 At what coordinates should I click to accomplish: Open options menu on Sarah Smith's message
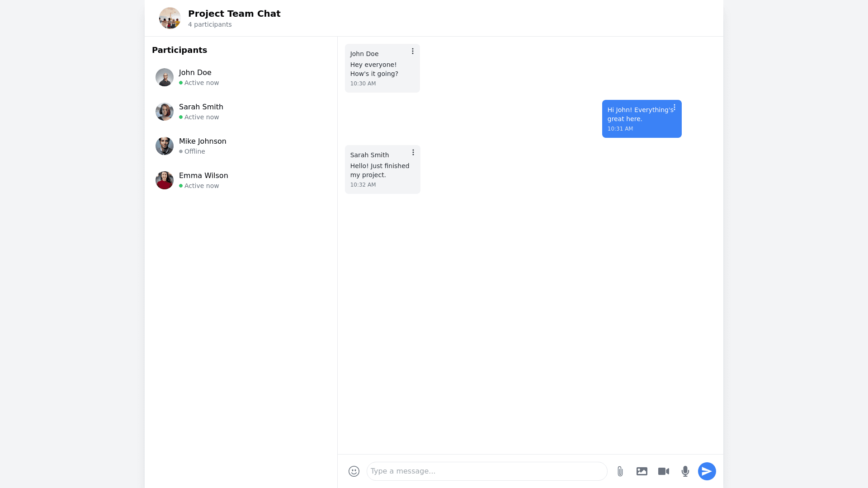[413, 153]
